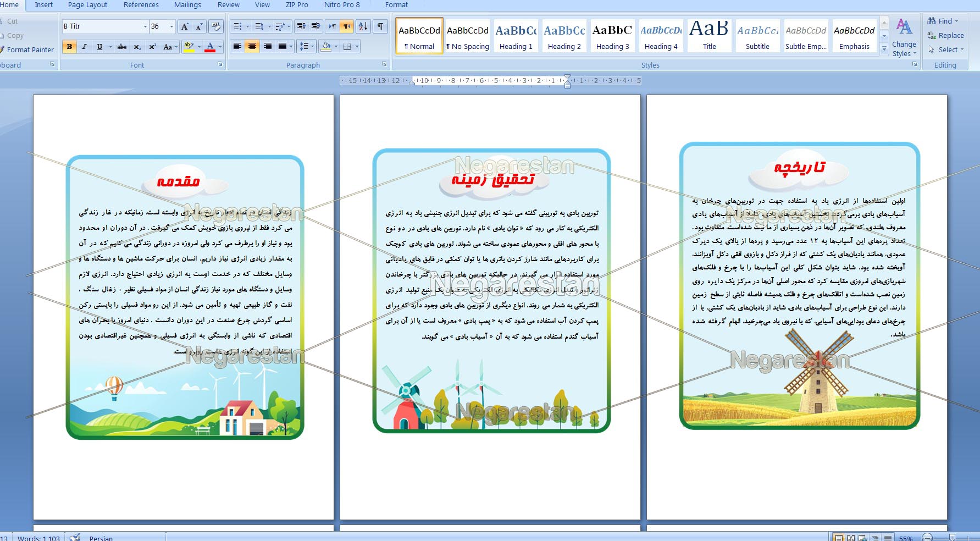Screen dimensions: 980x541
Task: Open the borders dropdown arrow
Action: pos(357,47)
